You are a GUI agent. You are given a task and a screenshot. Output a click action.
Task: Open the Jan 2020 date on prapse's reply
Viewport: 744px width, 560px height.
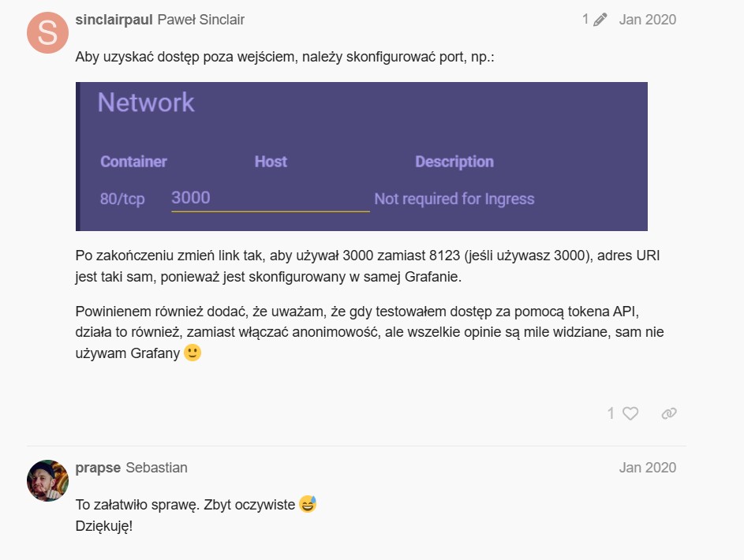pos(647,468)
